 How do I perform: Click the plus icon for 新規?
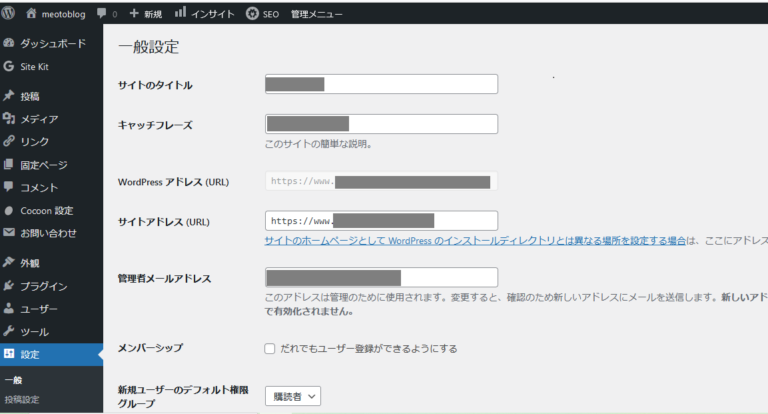click(x=134, y=14)
